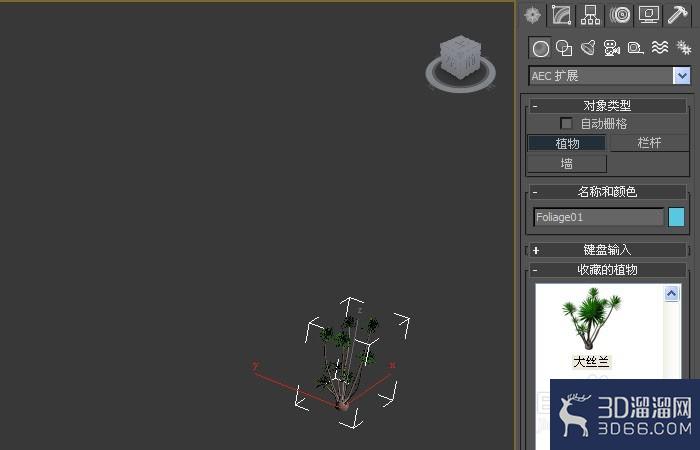Screen dimensions: 700x450
Task: Collapse the 名称和颜色 rollout
Action: coord(608,192)
